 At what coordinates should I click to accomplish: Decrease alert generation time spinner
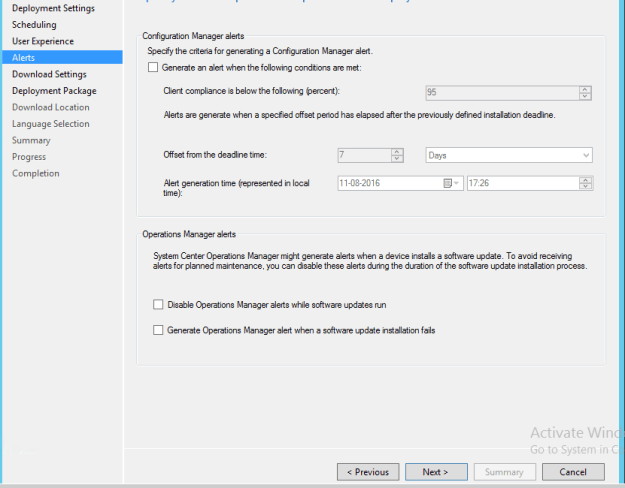click(x=586, y=187)
